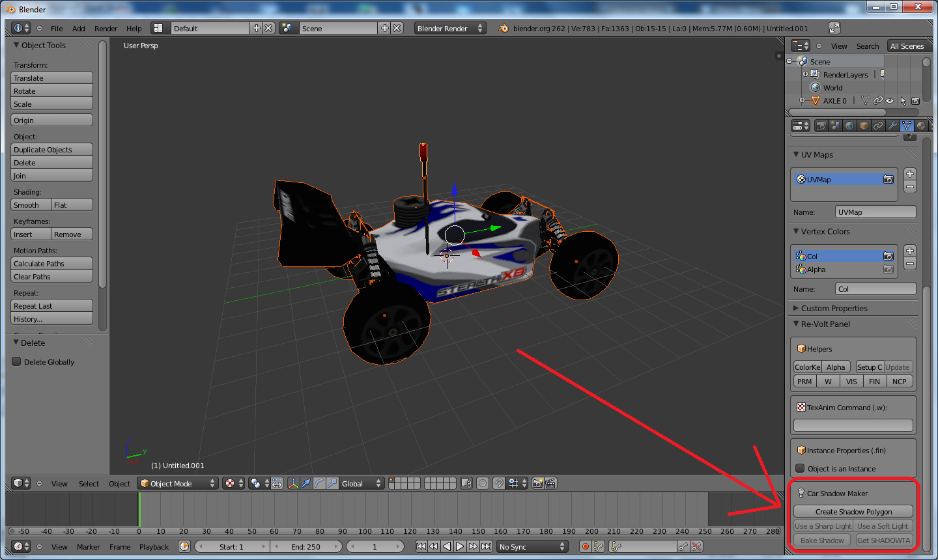Image resolution: width=938 pixels, height=560 pixels.
Task: Select the scale manipulator icon
Action: pyautogui.click(x=332, y=483)
